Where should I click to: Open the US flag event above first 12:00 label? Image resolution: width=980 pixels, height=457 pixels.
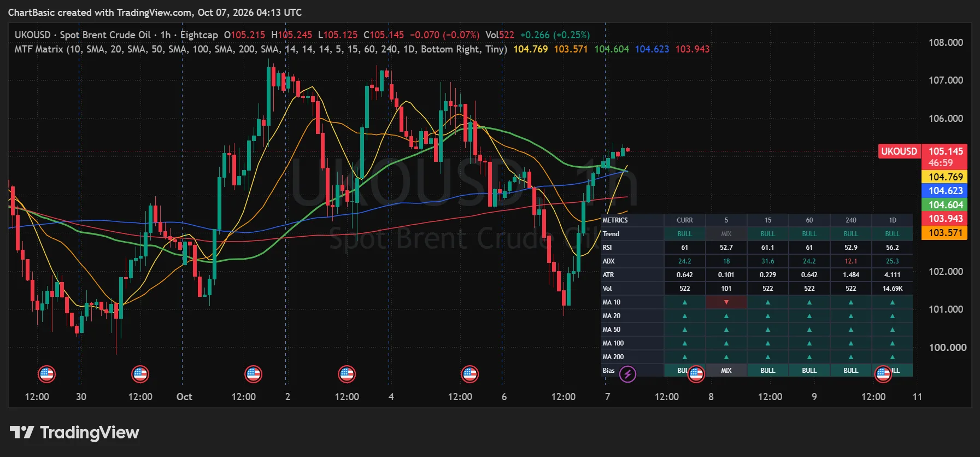click(47, 374)
